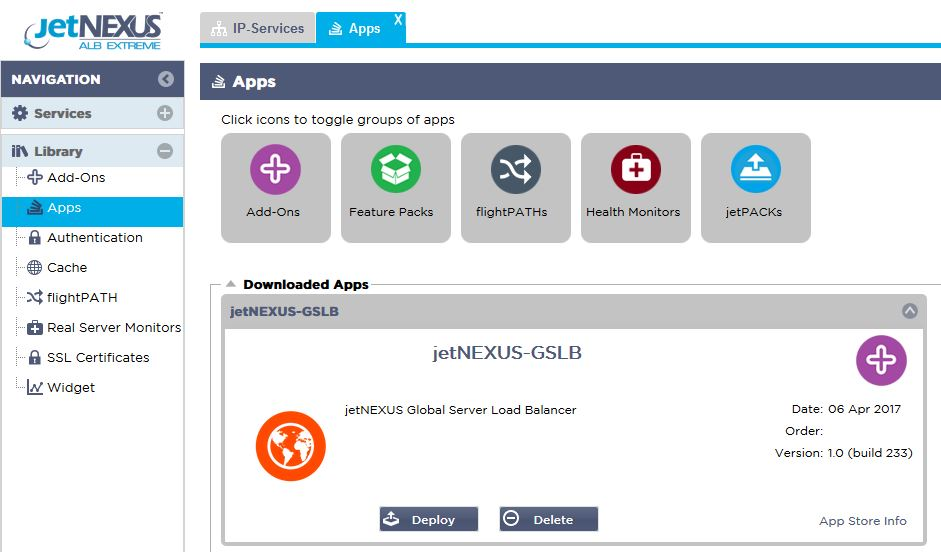Viewport: 941px width, 552px height.
Task: Click the 'Date: 06 Apr 2017' text
Action: 846,409
